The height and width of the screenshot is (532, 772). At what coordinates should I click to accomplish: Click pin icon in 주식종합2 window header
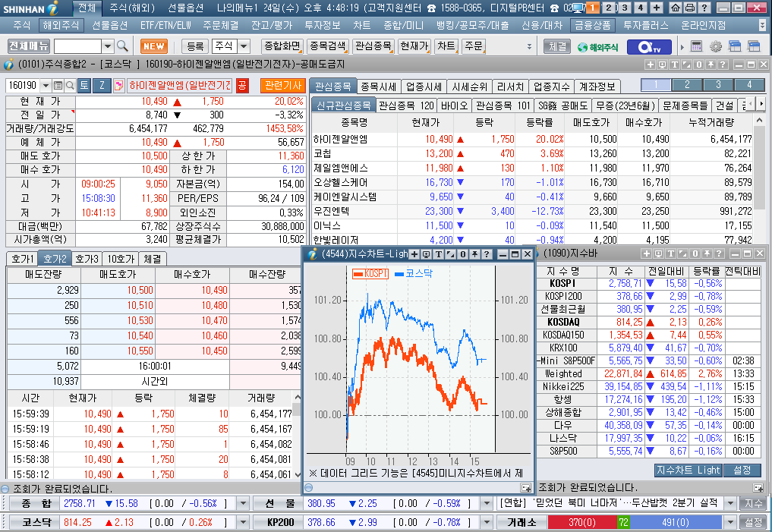pyautogui.click(x=711, y=65)
